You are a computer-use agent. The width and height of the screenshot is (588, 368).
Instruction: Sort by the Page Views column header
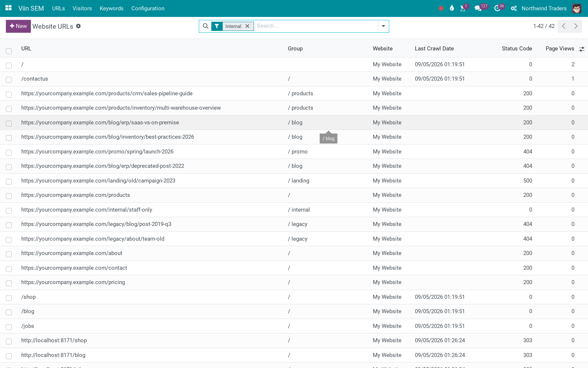tap(560, 48)
